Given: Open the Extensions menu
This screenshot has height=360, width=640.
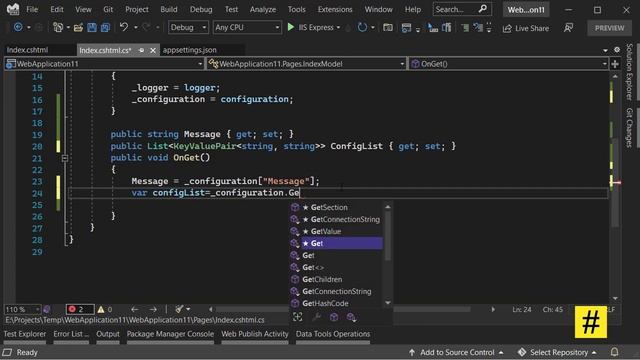Looking at the screenshot, I should pos(335,9).
